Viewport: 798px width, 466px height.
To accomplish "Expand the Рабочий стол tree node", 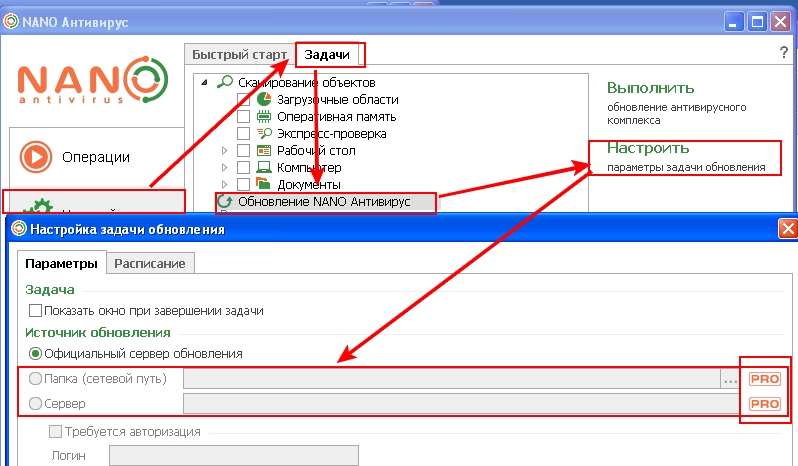I will point(224,151).
